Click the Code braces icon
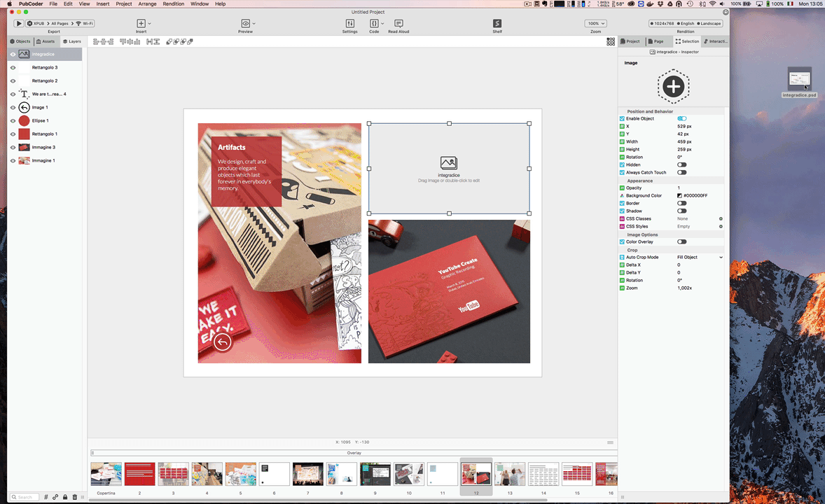 click(x=374, y=24)
